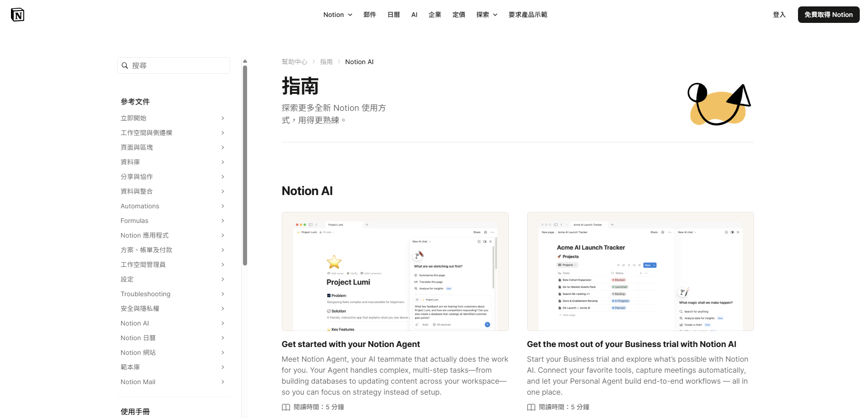
Task: Click the book icon under Notion Agent article
Action: tap(286, 407)
